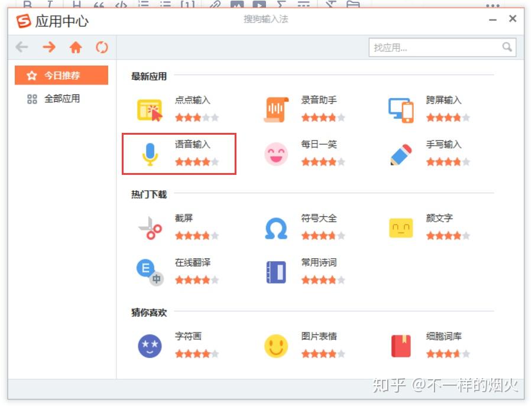Click the 在线翻译 label text
The width and height of the screenshot is (532, 407).
pyautogui.click(x=192, y=262)
